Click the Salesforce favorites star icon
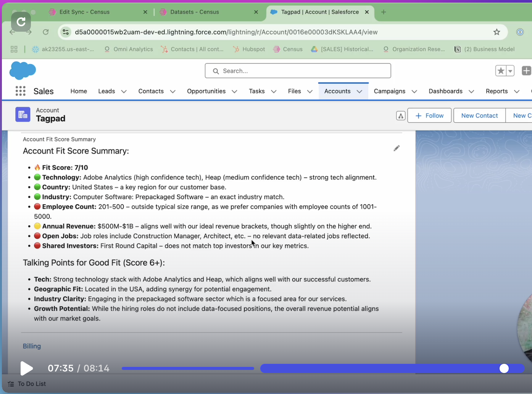532x394 pixels. click(501, 71)
